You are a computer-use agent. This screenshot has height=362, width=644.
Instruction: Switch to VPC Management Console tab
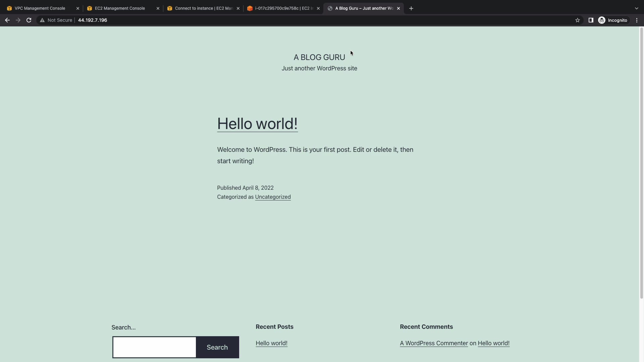[x=40, y=8]
